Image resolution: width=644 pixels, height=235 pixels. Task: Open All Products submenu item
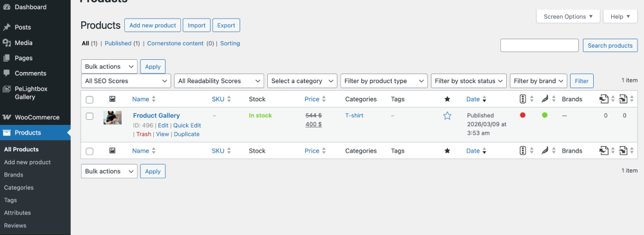point(21,149)
